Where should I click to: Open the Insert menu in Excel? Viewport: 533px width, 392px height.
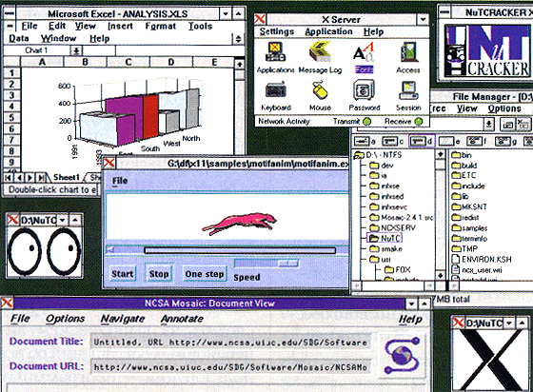[120, 26]
